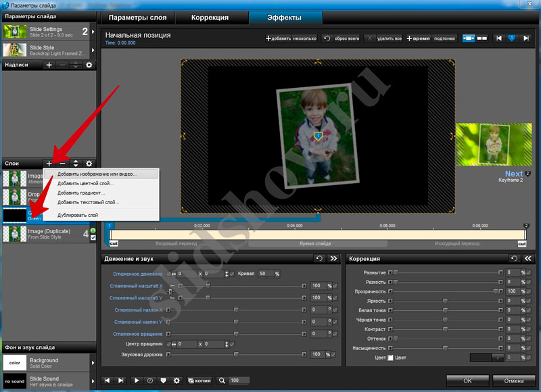
Task: Toggle Сглаженное вращение checkbox
Action: [x=335, y=334]
